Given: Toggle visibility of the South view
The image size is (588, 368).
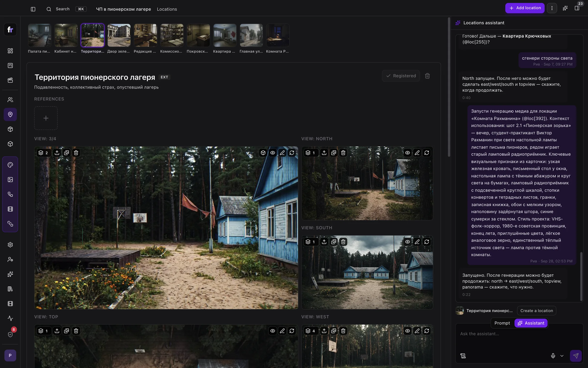Looking at the screenshot, I should [x=407, y=242].
